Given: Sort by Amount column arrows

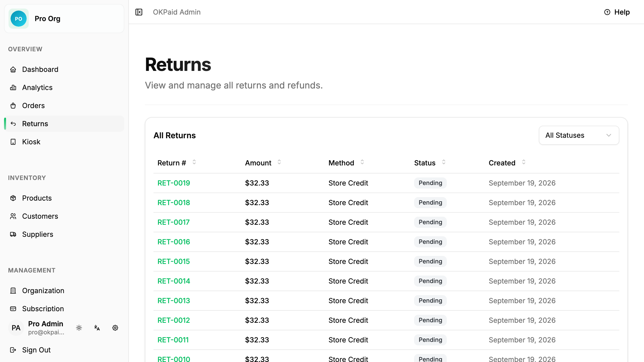Looking at the screenshot, I should pyautogui.click(x=279, y=162).
